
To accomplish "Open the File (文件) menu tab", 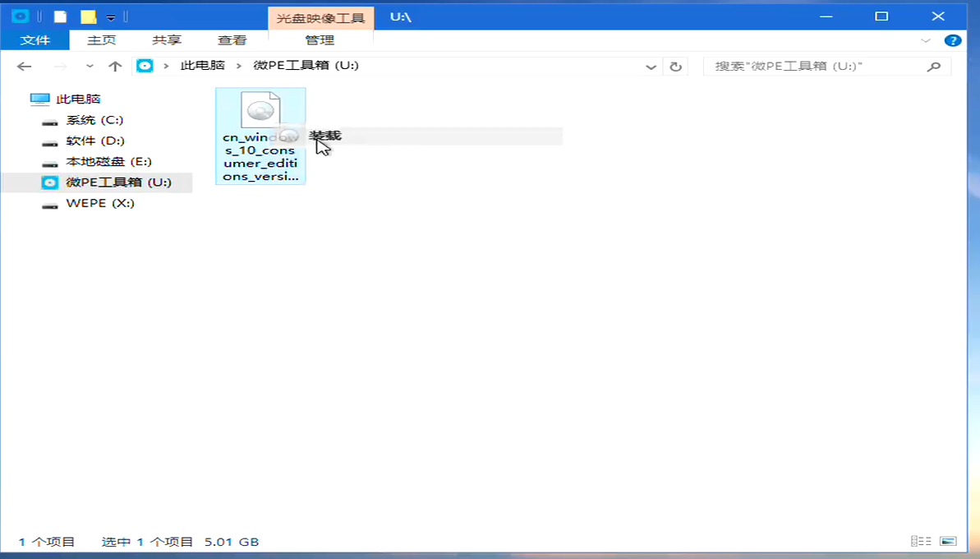I will point(35,40).
